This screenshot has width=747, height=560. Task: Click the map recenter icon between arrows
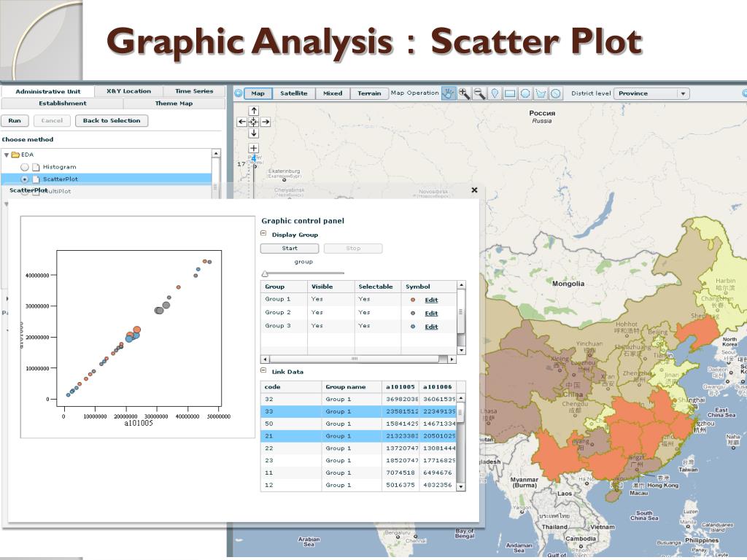[254, 122]
